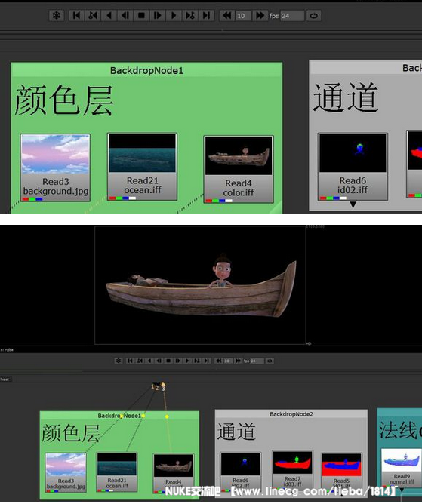Jump to first frame in playback bar under viewer

[x=130, y=361]
